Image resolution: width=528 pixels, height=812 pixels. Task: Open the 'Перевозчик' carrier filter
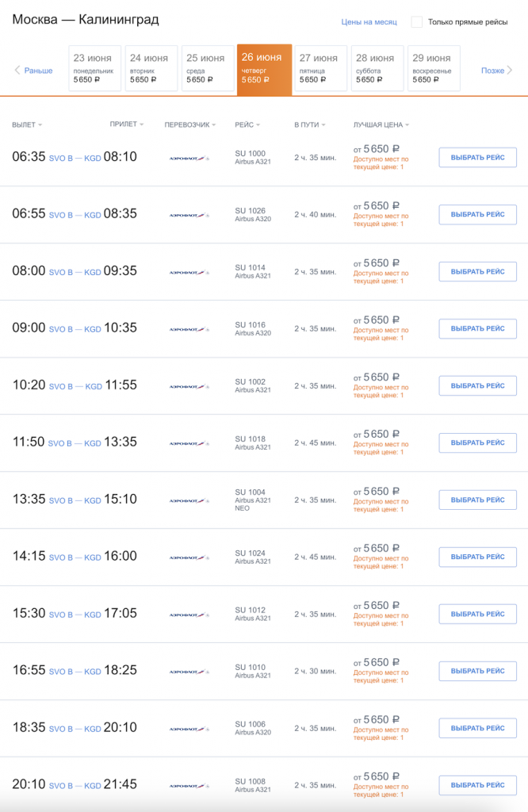[x=190, y=125]
